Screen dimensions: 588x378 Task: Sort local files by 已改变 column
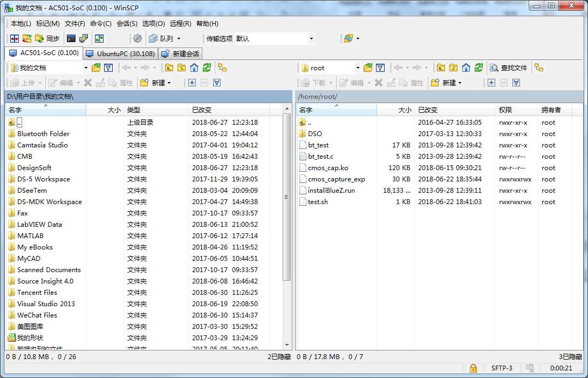[229, 110]
